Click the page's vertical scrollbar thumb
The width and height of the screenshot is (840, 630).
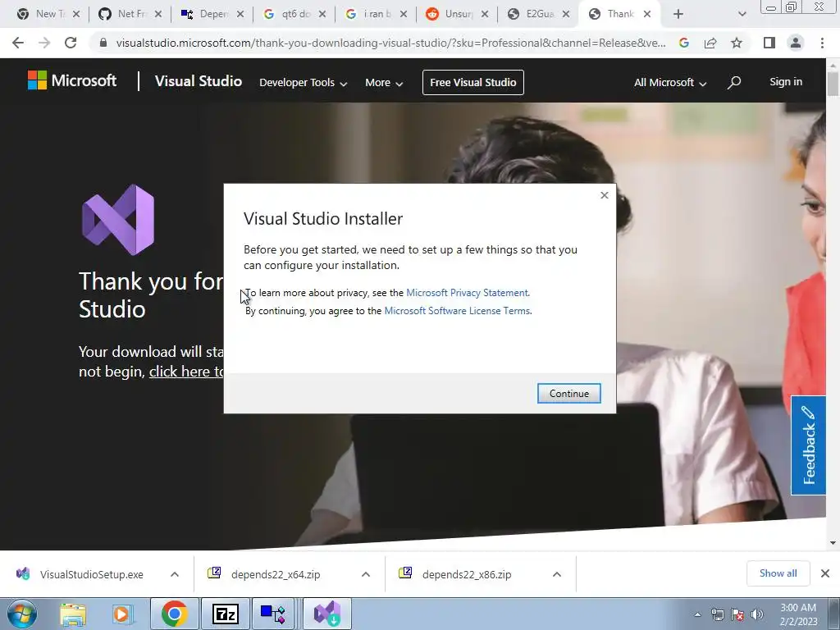point(833,84)
